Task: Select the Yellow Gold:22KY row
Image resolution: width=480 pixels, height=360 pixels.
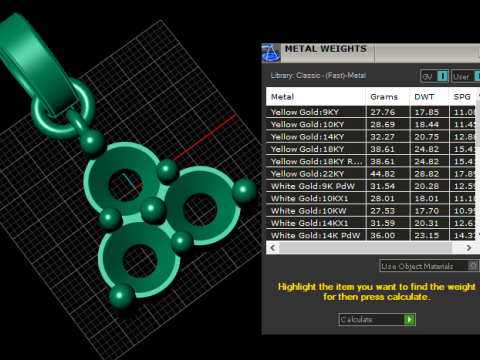Action: pos(371,174)
